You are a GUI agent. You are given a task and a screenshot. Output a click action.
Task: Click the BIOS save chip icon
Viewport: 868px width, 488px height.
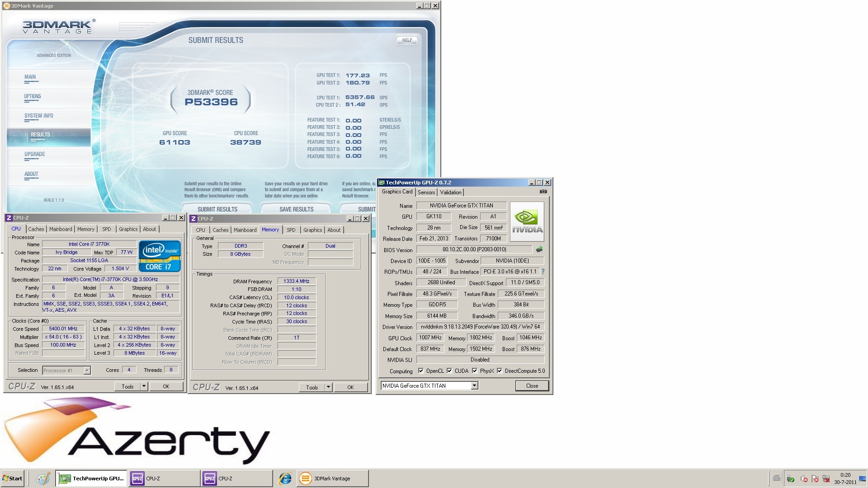click(539, 249)
